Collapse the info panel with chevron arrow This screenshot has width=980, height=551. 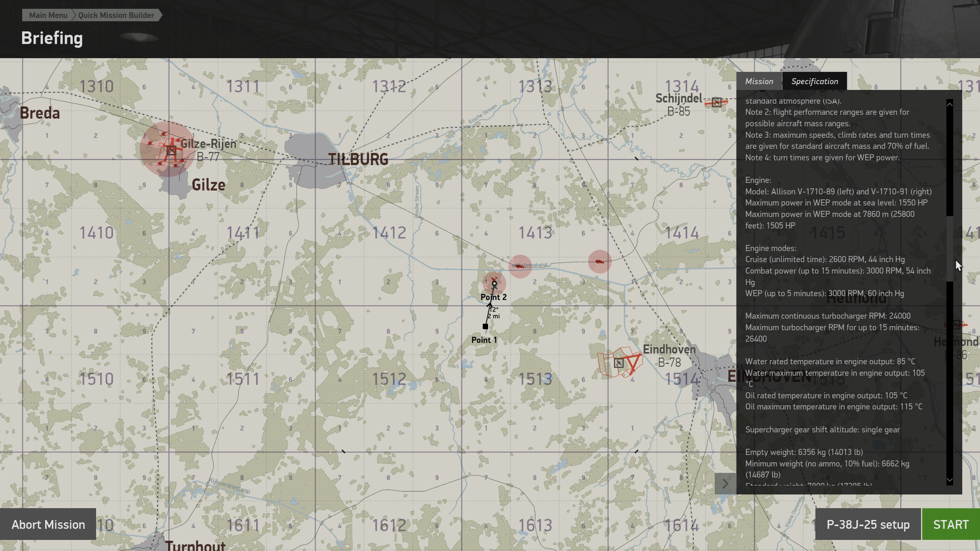(x=725, y=484)
